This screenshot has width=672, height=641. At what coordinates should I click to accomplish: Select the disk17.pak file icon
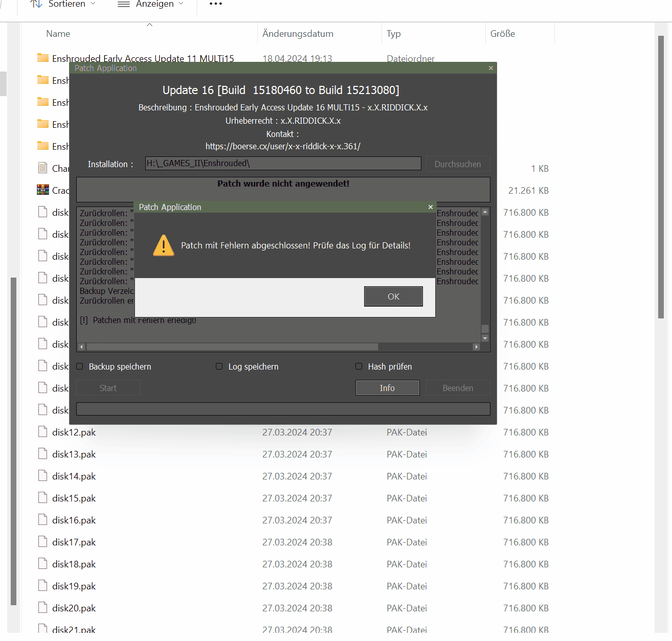point(43,542)
